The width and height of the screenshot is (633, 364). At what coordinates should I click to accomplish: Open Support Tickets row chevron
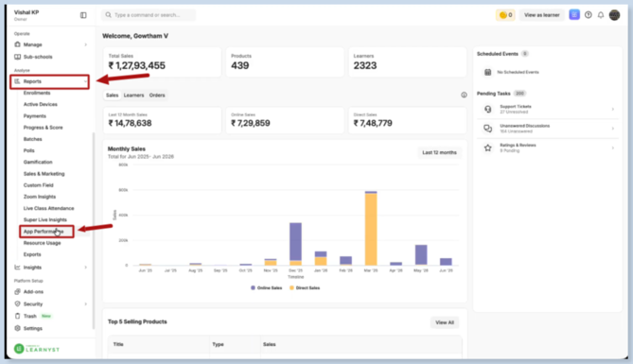613,109
